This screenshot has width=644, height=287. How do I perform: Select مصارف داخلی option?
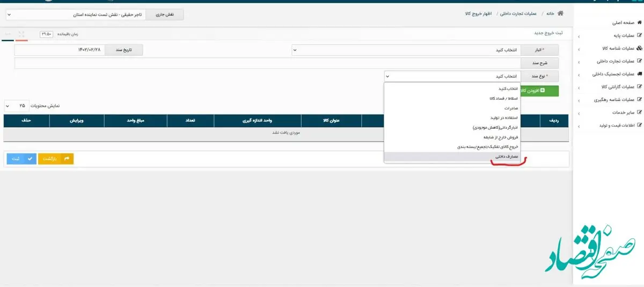pyautogui.click(x=452, y=157)
